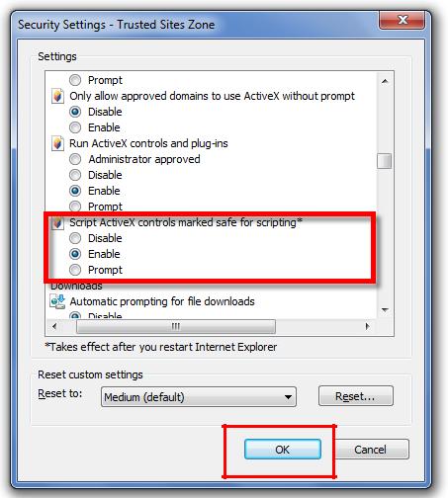Click the scroll down arrow of settings list
This screenshot has height=498, width=448.
point(385,309)
